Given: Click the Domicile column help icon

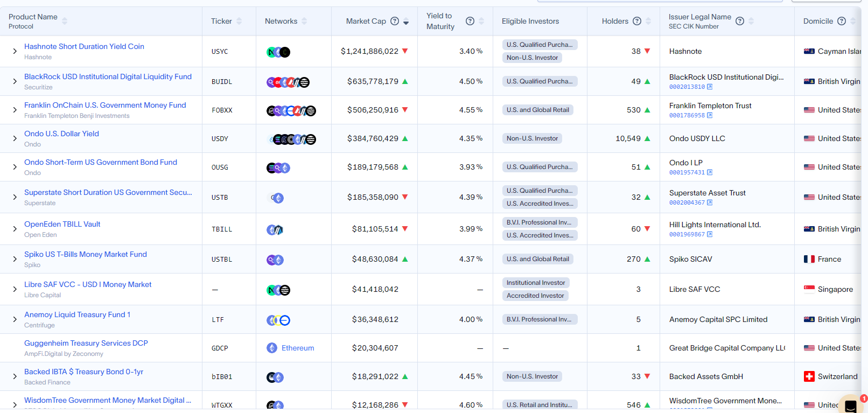Looking at the screenshot, I should (841, 21).
